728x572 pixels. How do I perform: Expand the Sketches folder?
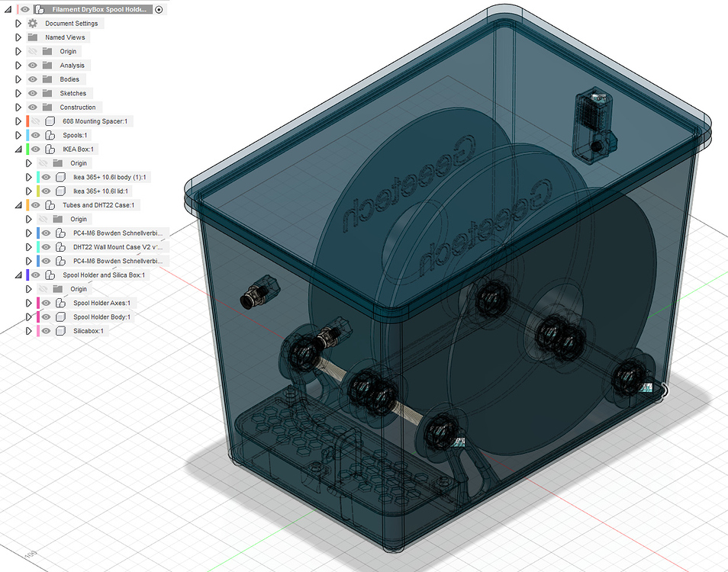pos(18,92)
